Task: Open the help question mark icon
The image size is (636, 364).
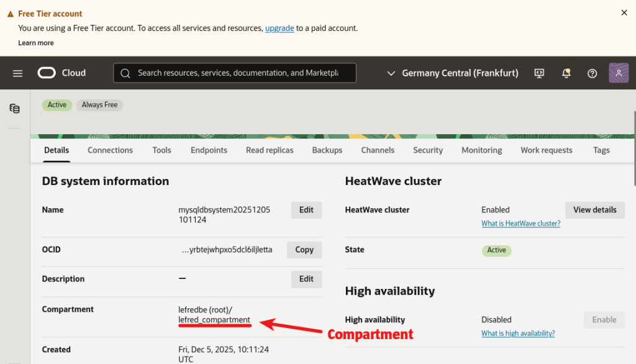Action: click(x=592, y=73)
